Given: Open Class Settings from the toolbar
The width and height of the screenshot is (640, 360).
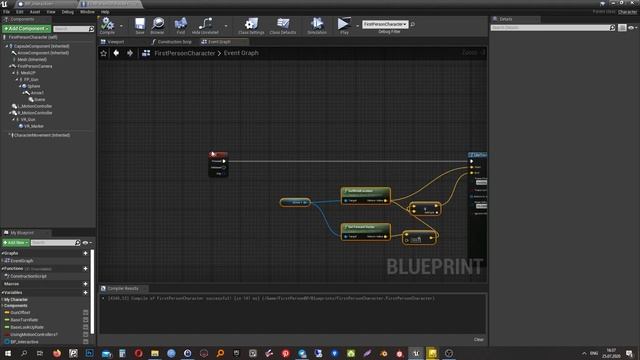Looking at the screenshot, I should pyautogui.click(x=251, y=24).
